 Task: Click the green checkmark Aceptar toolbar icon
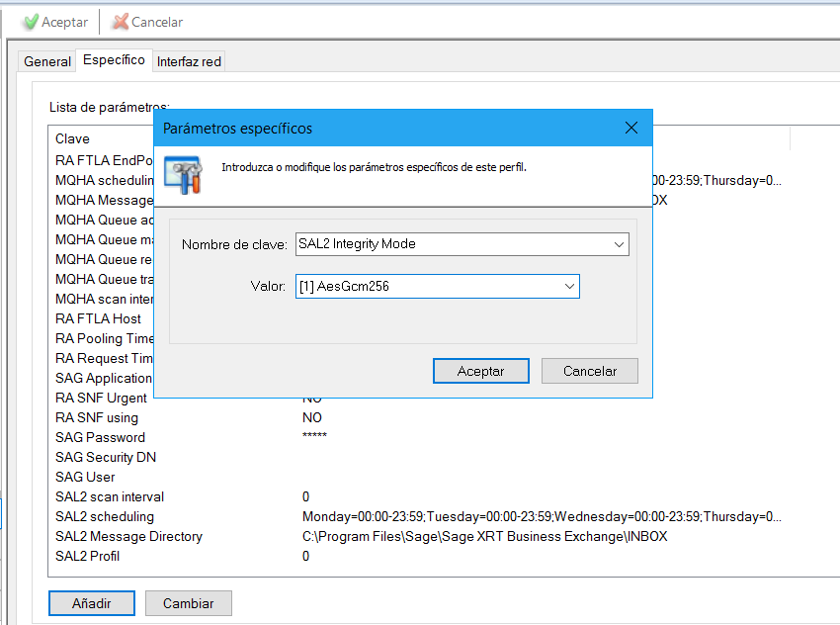pos(30,22)
